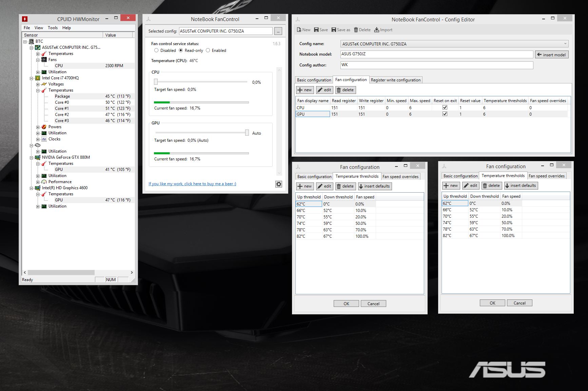Screen dimensions: 588x391
Task: Click the buy me a beer link
Action: pyautogui.click(x=192, y=183)
